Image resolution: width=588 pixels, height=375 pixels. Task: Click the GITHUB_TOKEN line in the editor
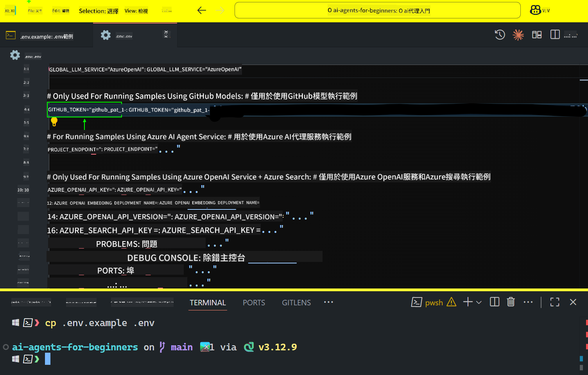tap(128, 110)
